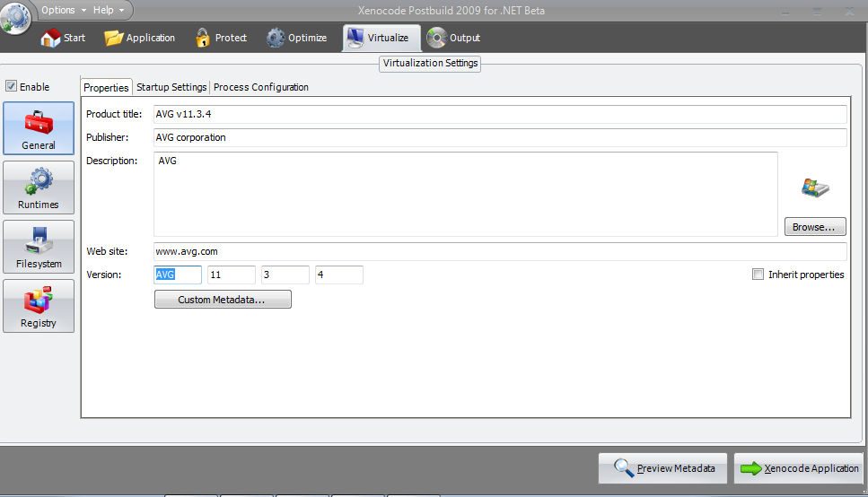The height and width of the screenshot is (497, 868).
Task: Open the Filesystem panel
Action: [x=39, y=247]
